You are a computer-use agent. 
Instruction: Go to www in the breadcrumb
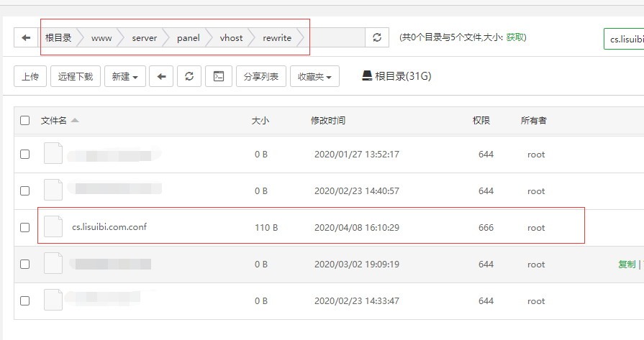(101, 38)
